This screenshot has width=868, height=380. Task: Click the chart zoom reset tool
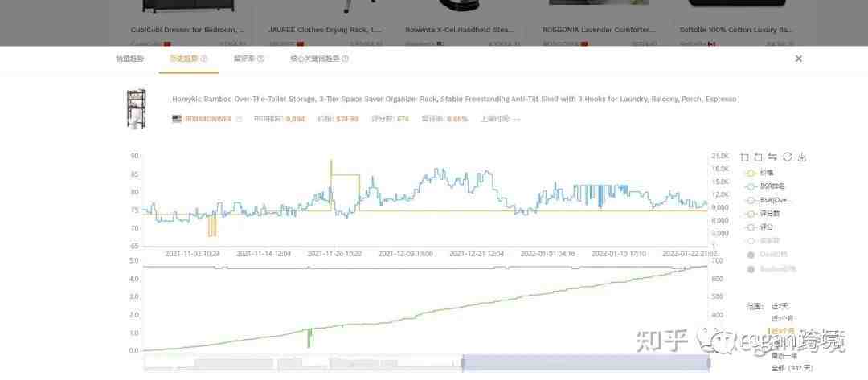pos(759,157)
